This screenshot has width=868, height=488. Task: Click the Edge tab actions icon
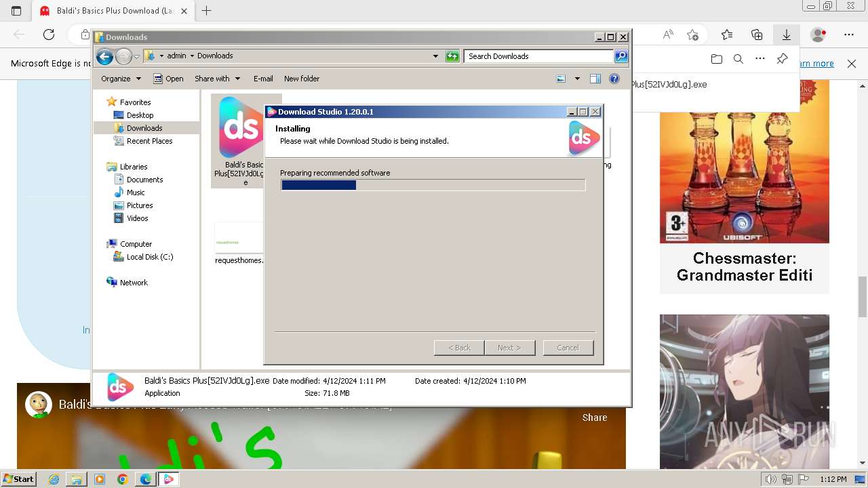pyautogui.click(x=16, y=11)
